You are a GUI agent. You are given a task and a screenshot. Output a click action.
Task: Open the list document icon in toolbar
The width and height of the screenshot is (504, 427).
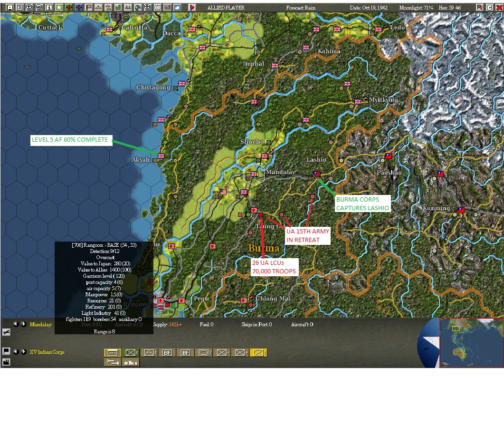pyautogui.click(x=19, y=8)
